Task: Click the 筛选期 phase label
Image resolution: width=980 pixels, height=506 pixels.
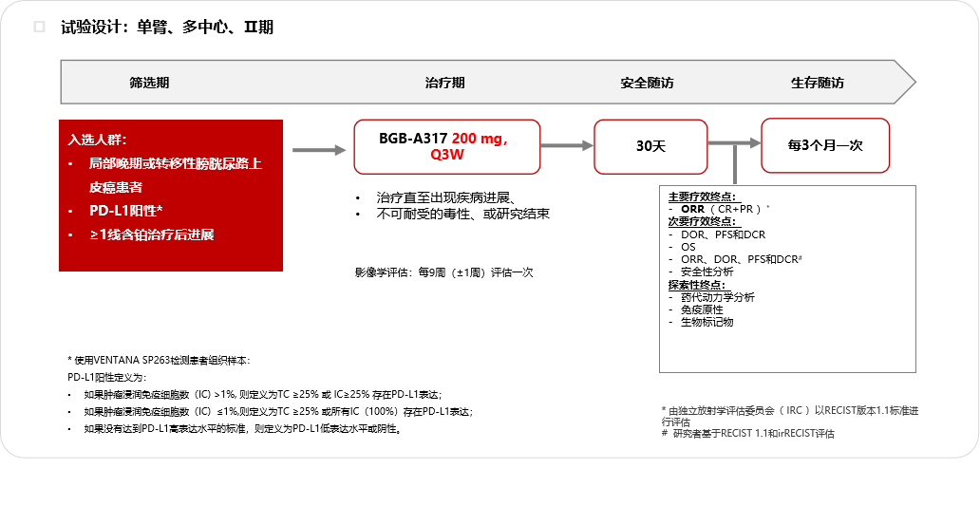Action: [149, 83]
